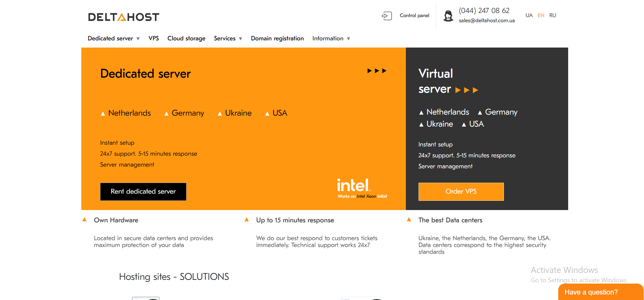644x300 pixels.
Task: Click the Control panel login icon
Action: click(x=387, y=16)
